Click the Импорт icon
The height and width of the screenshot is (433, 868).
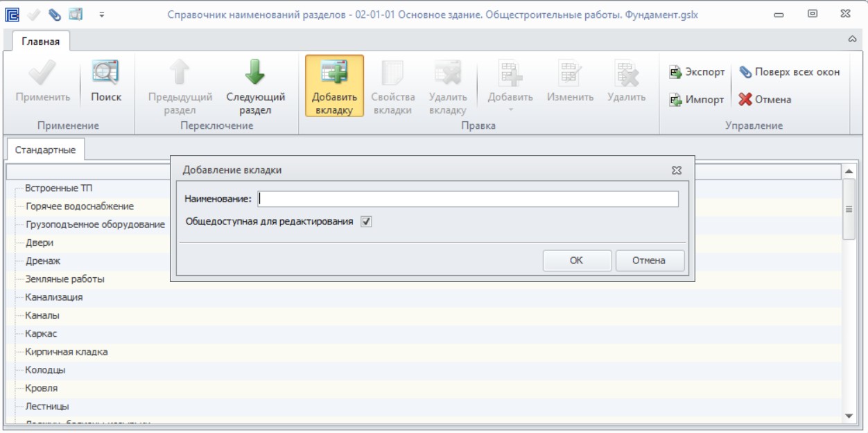675,100
